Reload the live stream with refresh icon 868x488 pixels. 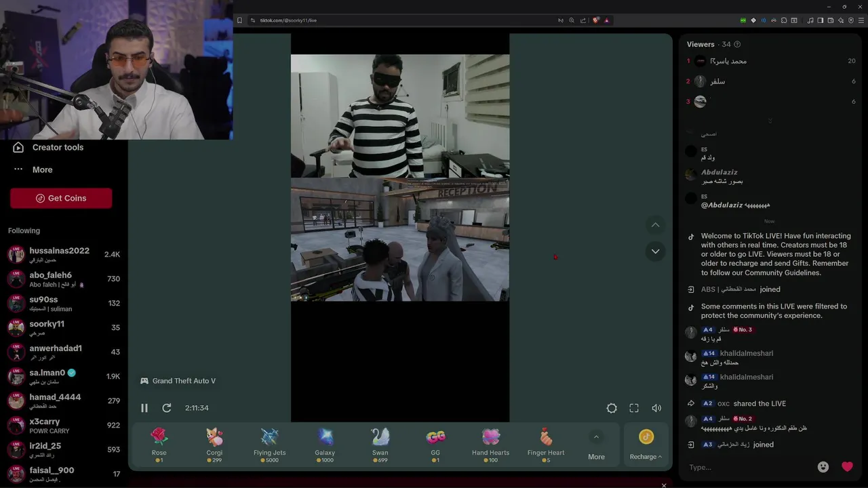[167, 408]
